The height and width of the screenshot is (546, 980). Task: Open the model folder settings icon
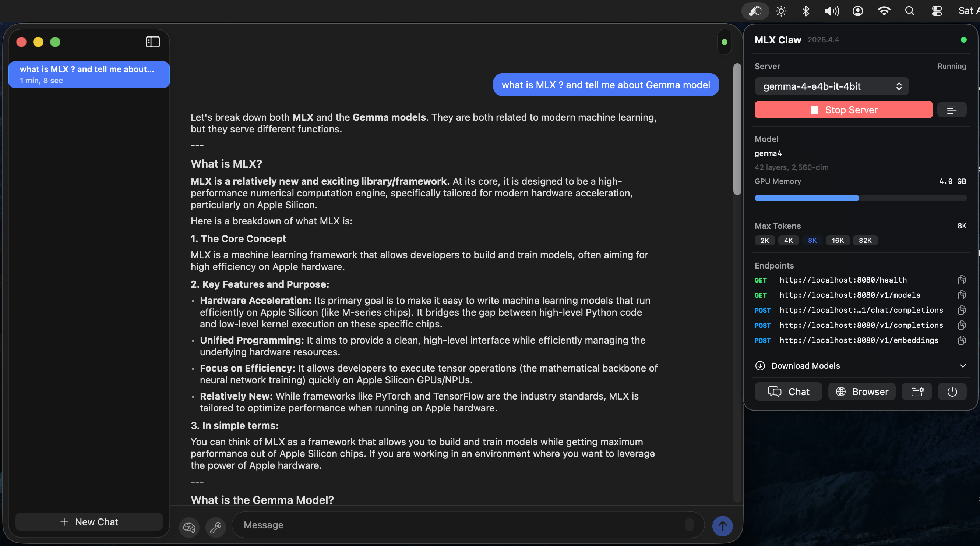(x=917, y=391)
